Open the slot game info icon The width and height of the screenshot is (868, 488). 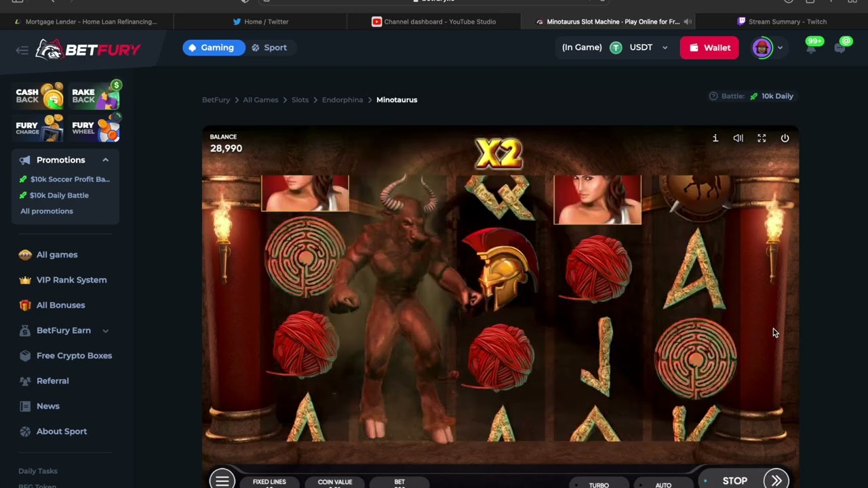click(x=715, y=138)
